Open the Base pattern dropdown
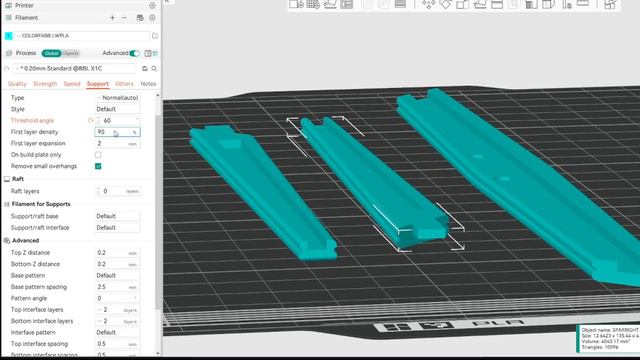This screenshot has height=360, width=640. point(118,276)
